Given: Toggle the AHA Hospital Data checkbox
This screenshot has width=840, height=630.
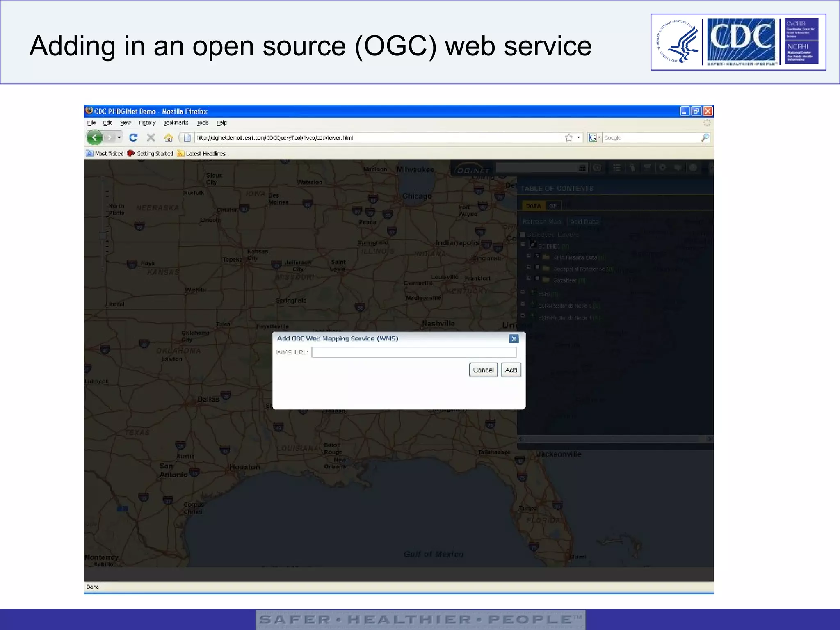Looking at the screenshot, I should point(537,256).
